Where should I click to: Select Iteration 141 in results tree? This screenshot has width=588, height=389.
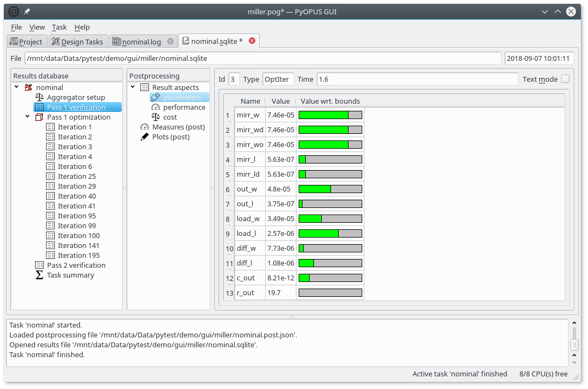(78, 245)
